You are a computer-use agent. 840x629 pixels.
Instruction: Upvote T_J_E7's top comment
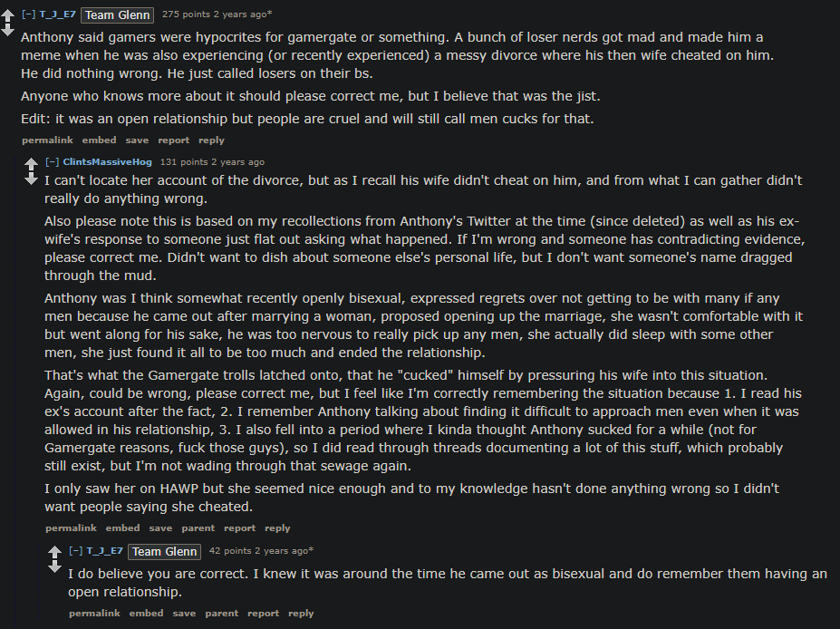[7, 16]
